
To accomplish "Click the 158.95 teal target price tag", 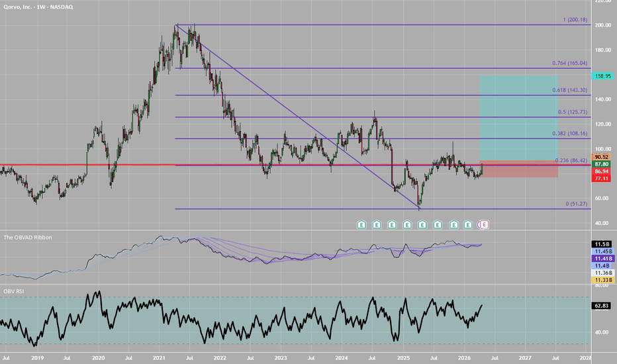I will coord(602,76).
